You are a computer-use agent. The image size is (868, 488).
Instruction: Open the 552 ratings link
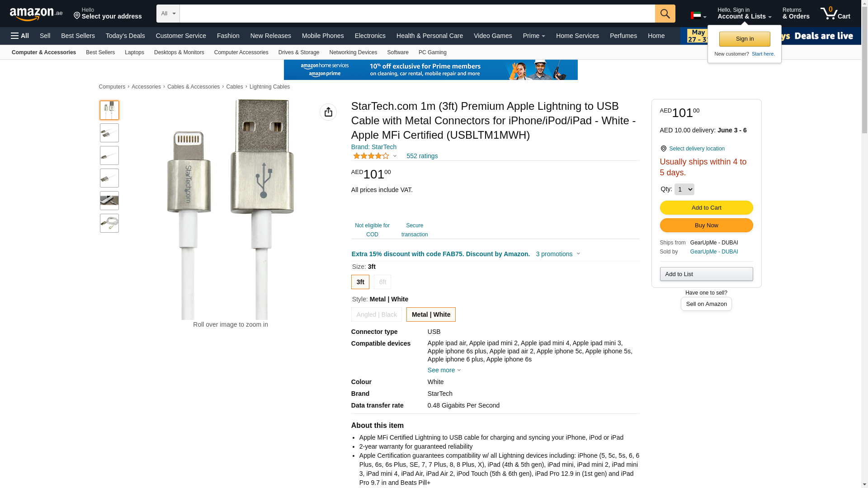(422, 156)
